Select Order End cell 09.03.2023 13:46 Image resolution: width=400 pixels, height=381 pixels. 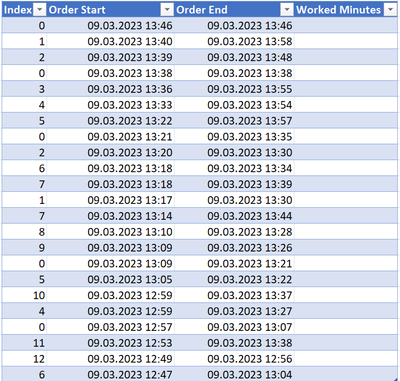[x=234, y=25]
